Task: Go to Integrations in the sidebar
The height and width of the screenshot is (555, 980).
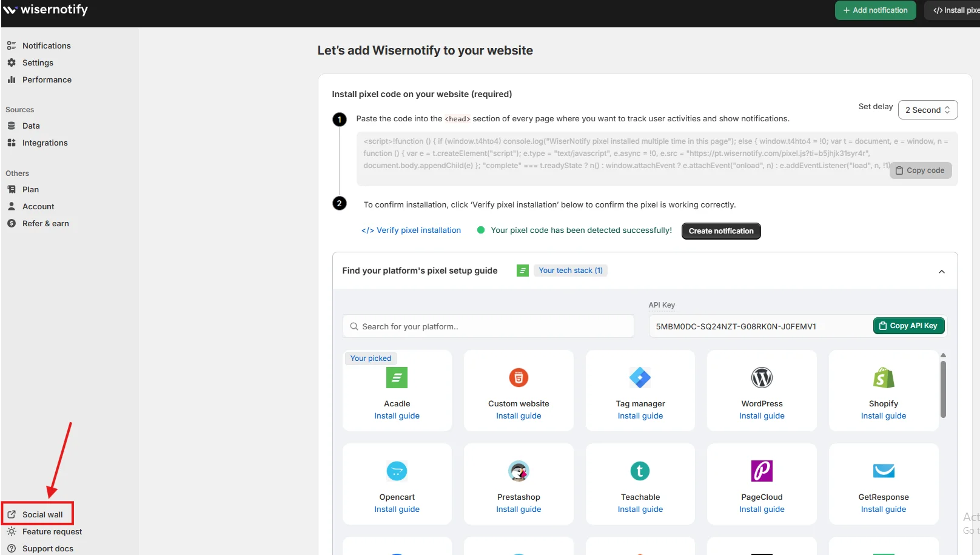Action: tap(45, 143)
